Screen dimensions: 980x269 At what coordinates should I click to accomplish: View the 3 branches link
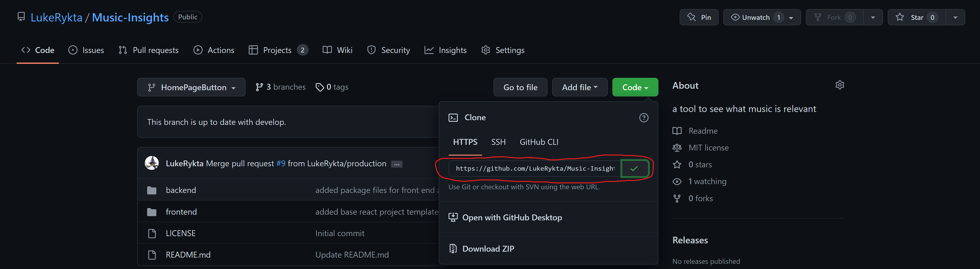[280, 87]
